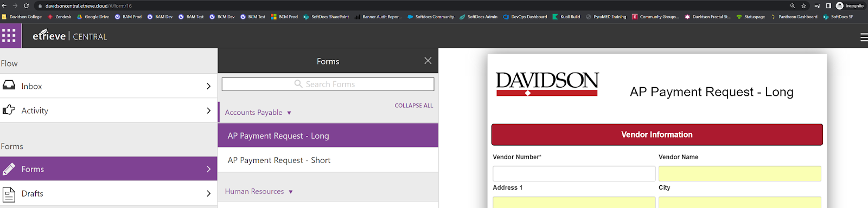Open the Etrieve app grid menu
The image size is (868, 208).
9,36
